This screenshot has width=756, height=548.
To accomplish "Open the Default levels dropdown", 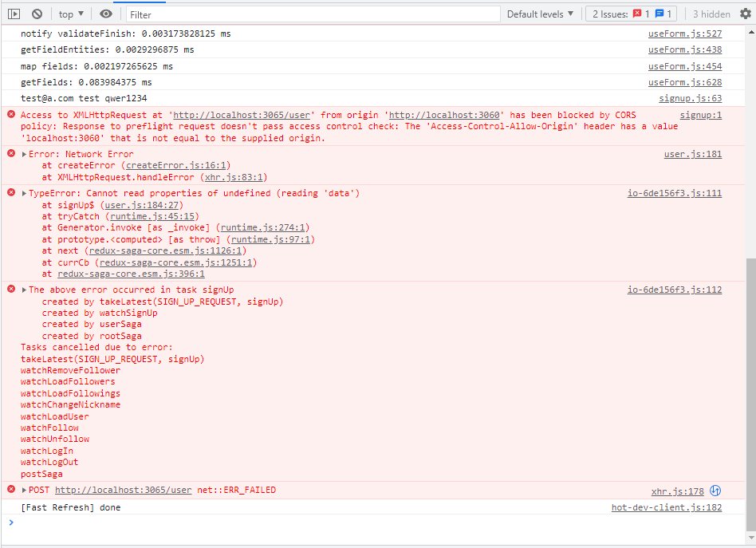I will click(x=540, y=14).
